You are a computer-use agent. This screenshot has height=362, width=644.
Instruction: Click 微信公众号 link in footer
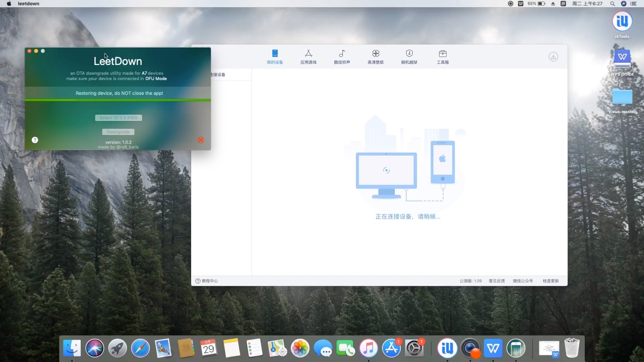[x=523, y=281]
